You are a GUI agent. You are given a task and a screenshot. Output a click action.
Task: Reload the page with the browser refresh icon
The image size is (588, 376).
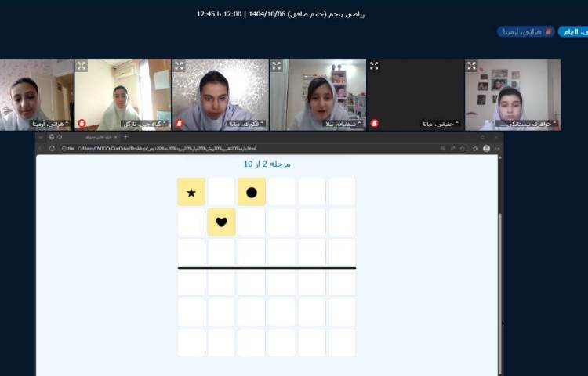pyautogui.click(x=52, y=148)
